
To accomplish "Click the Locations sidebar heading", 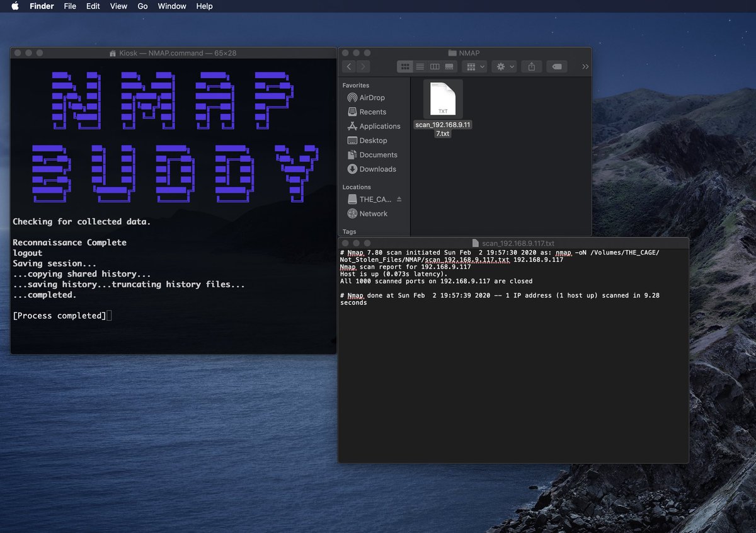I will click(x=357, y=187).
